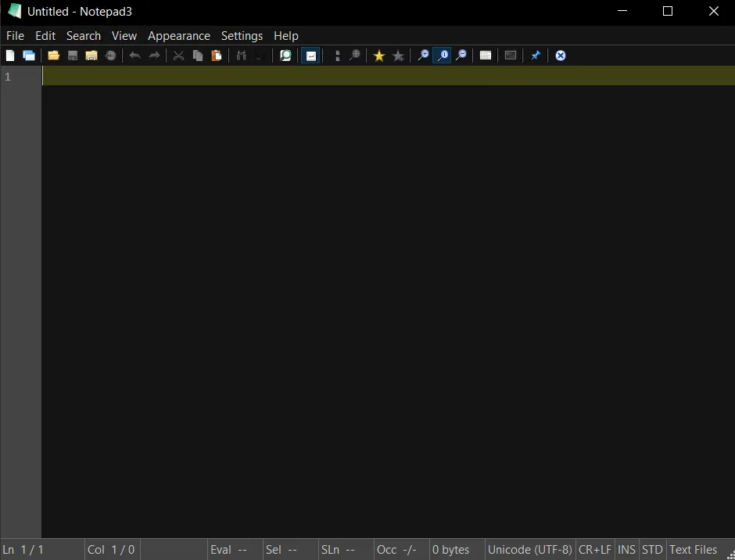Click the gray star with plus icon
Image resolution: width=735 pixels, height=560 pixels.
399,56
